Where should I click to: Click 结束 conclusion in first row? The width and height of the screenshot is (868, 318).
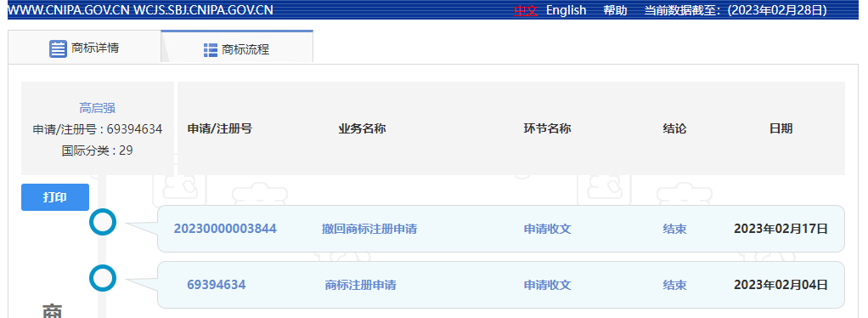coord(675,229)
